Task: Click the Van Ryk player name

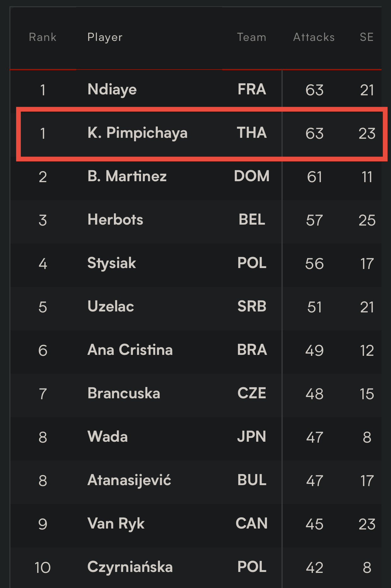Action: point(116,524)
